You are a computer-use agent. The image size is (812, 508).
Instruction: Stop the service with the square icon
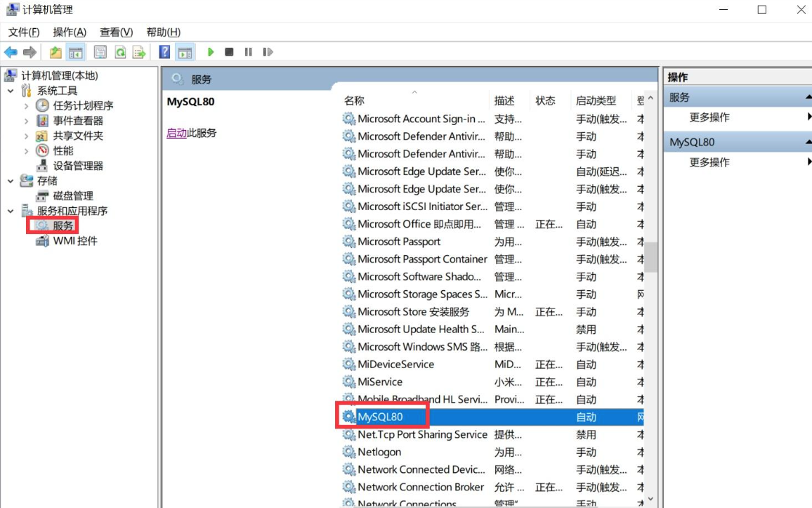[x=229, y=52]
